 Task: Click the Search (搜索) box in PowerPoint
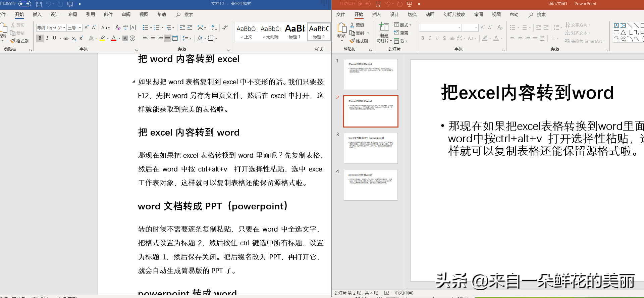point(537,14)
